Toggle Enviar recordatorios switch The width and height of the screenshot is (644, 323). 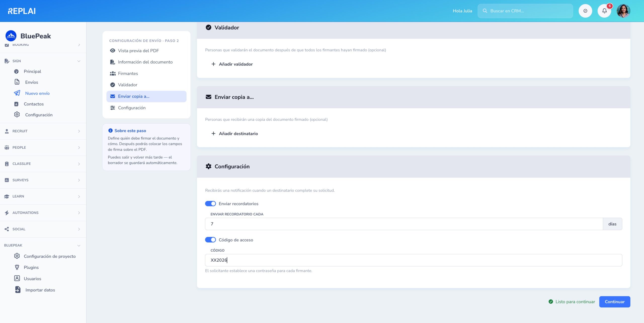point(210,203)
